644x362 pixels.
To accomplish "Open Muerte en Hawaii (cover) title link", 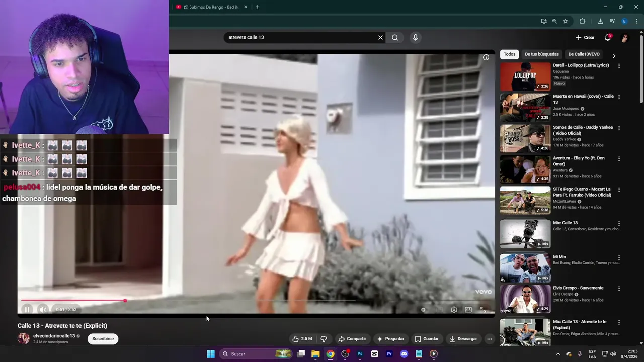I will click(583, 99).
